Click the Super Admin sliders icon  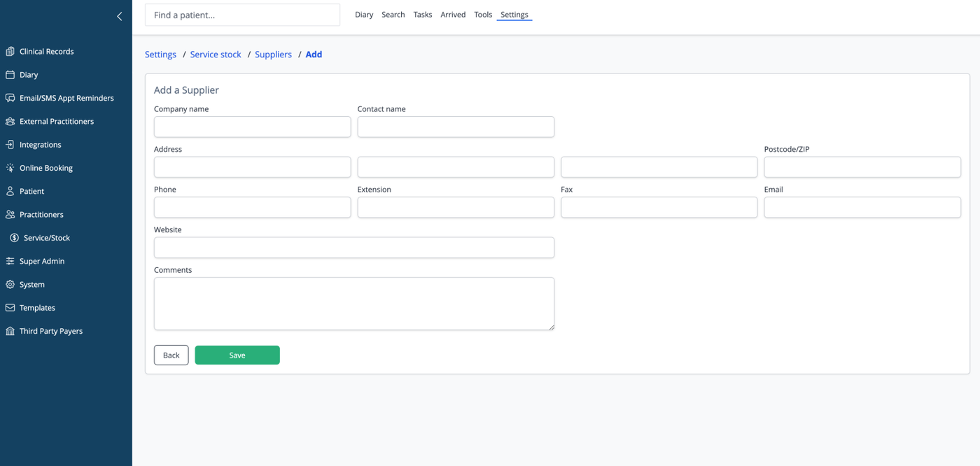[x=10, y=261]
